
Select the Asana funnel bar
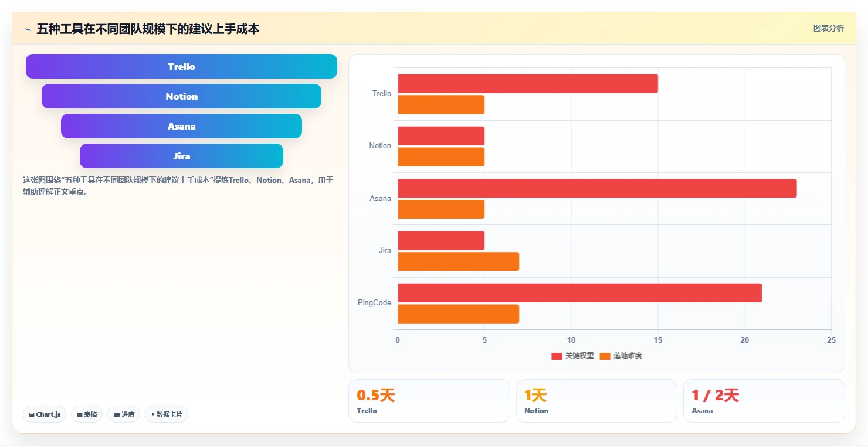(181, 126)
